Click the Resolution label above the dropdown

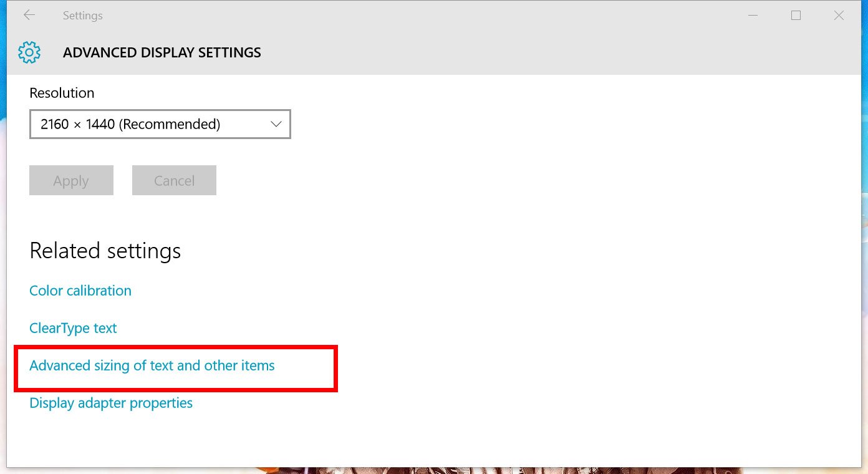[62, 93]
